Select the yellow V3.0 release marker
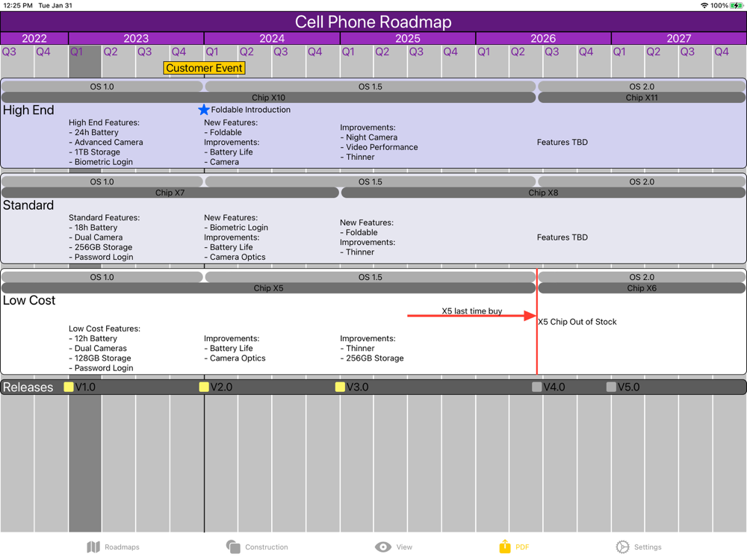Viewport: 747px width, 560px height. coord(340,387)
